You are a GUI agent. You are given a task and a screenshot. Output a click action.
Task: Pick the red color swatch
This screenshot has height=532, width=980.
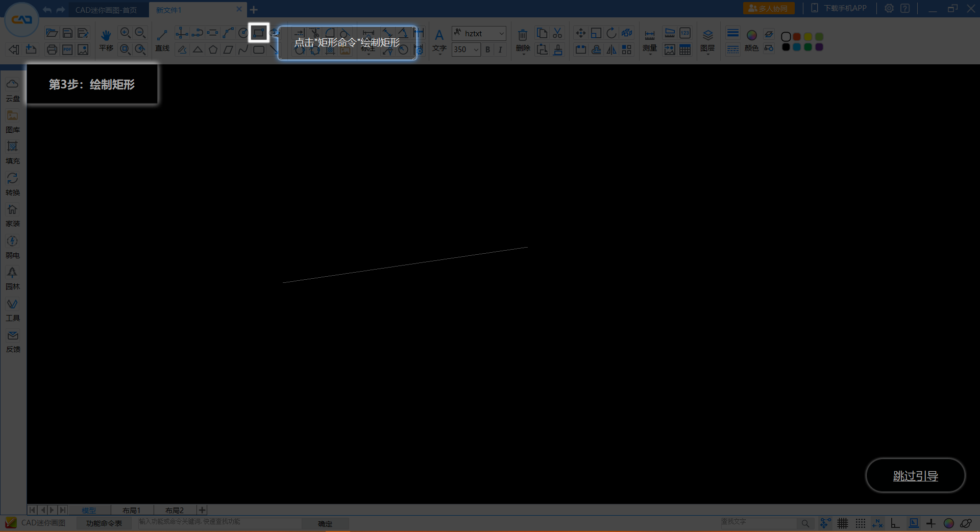coord(797,37)
